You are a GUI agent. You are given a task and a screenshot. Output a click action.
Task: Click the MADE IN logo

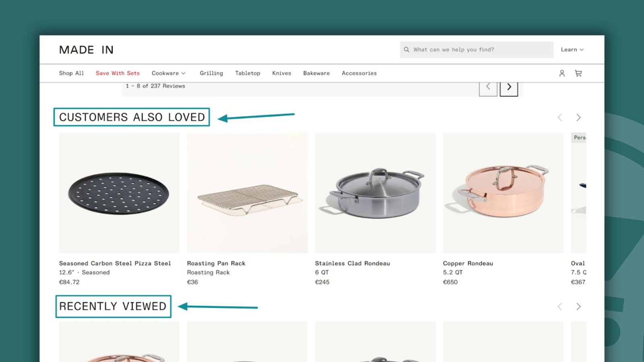[x=86, y=50]
